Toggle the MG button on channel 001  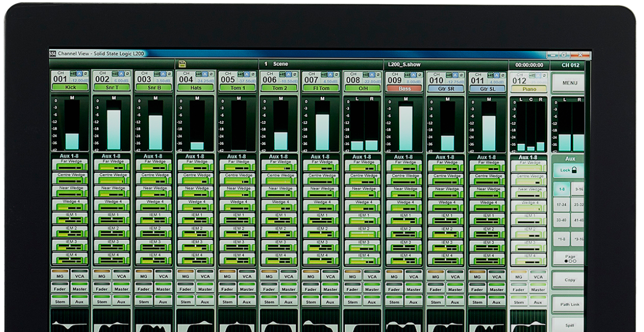61,276
